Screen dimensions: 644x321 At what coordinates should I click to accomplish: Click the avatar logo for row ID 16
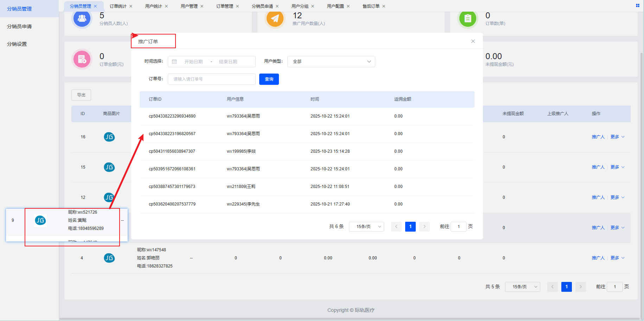click(x=109, y=137)
